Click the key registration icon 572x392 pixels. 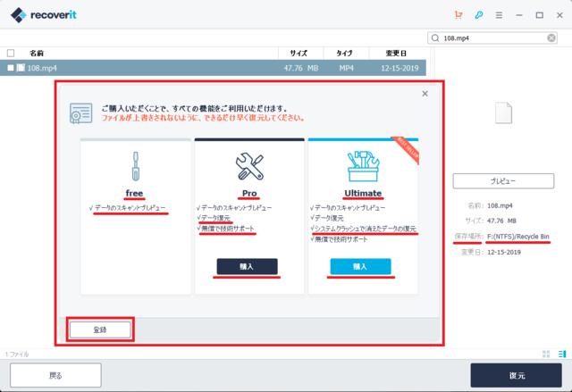coord(479,15)
